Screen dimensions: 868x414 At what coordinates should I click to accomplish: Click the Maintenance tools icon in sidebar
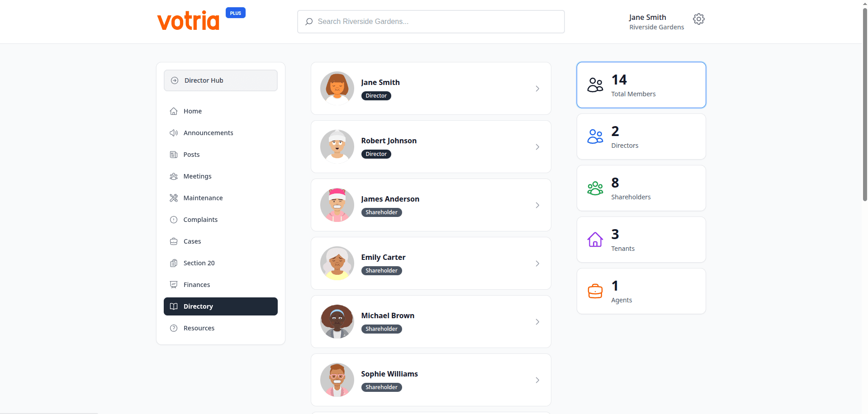174,198
